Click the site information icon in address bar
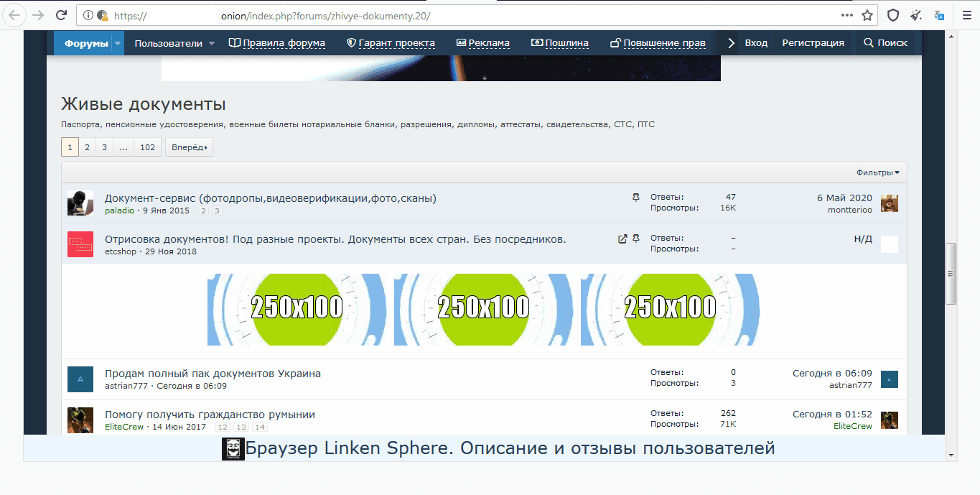The image size is (980, 495). (x=88, y=15)
